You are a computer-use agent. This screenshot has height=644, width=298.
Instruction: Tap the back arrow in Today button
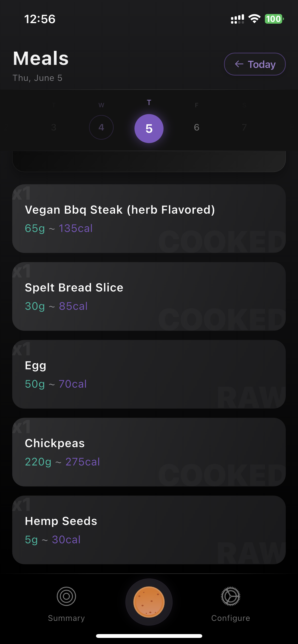239,64
